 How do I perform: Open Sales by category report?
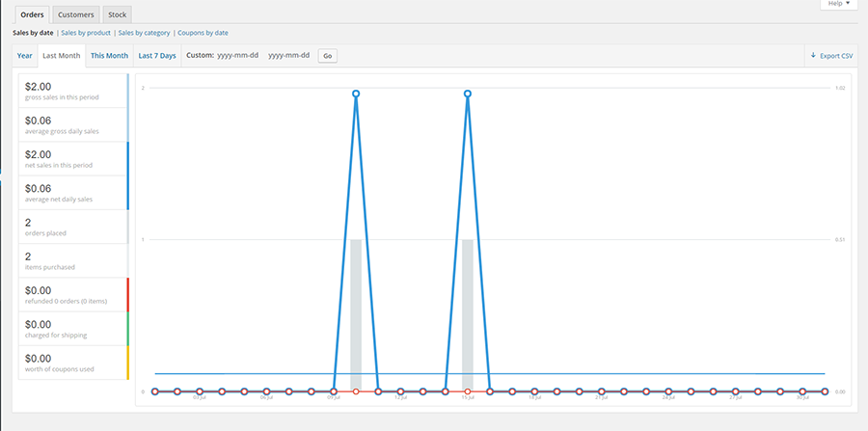click(144, 33)
